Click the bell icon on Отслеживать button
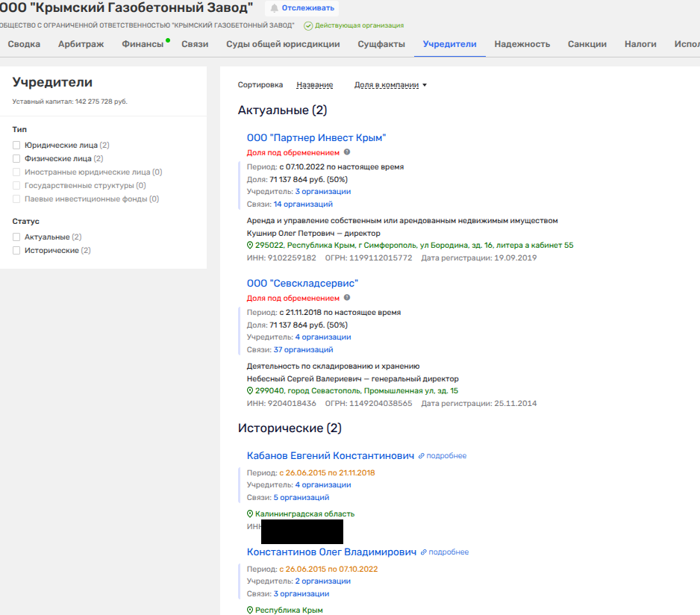The image size is (700, 615). (274, 7)
